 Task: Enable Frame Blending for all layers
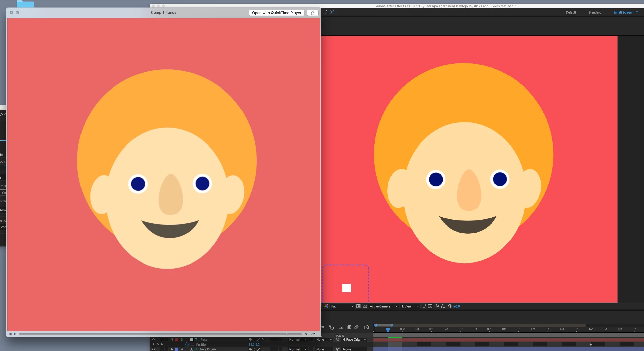point(349,327)
